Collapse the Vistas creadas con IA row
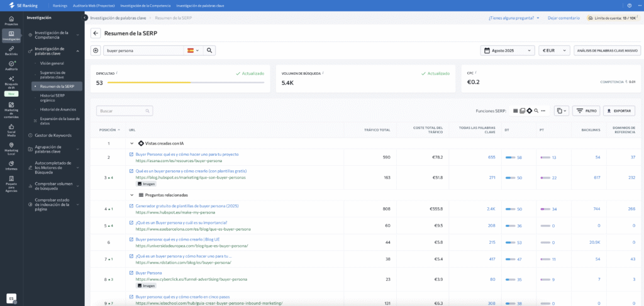 click(132, 143)
